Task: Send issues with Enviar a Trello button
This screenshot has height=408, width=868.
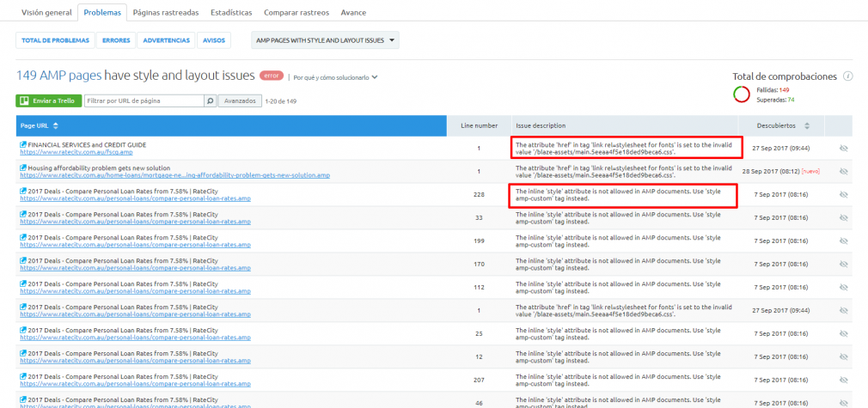Action: click(x=49, y=101)
